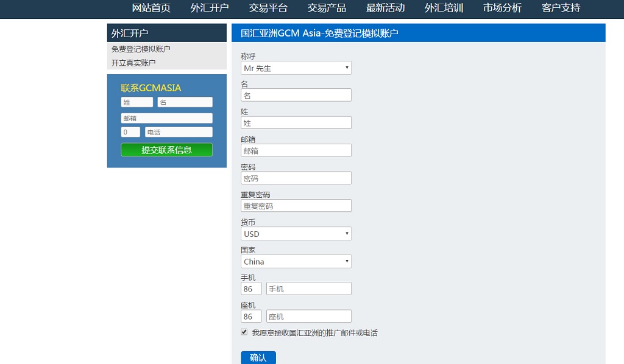Expand the 货币 dropdown showing USD
The image size is (624, 364).
click(296, 234)
